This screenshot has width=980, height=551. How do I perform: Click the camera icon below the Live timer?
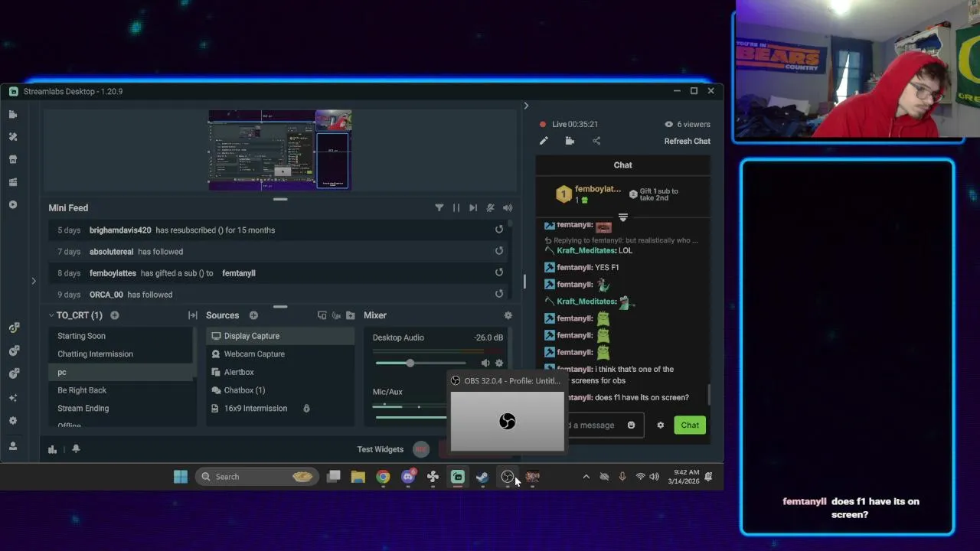(x=570, y=141)
